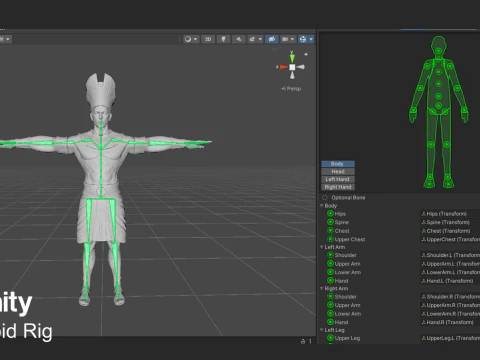Click Right Arm Shoulder bone indicator icon
Viewport: 480px width, 360px height.
pyautogui.click(x=330, y=297)
